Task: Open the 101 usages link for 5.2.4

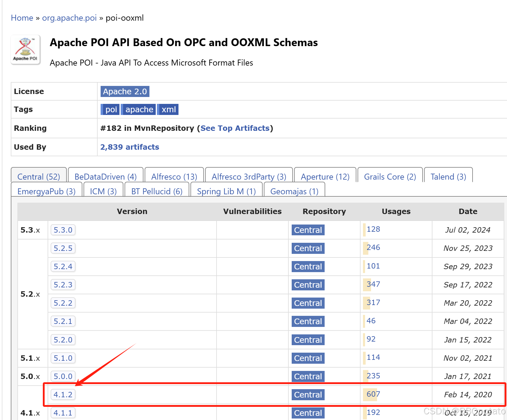Action: point(373,266)
